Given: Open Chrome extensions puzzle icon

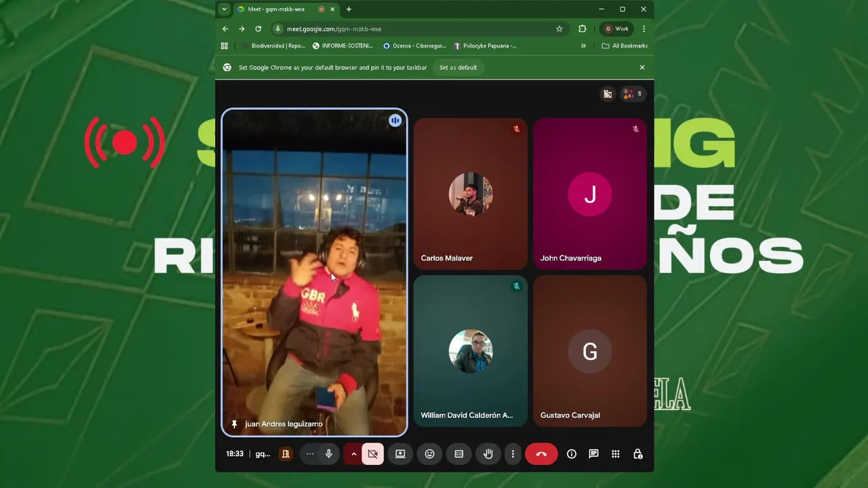Looking at the screenshot, I should click(582, 29).
